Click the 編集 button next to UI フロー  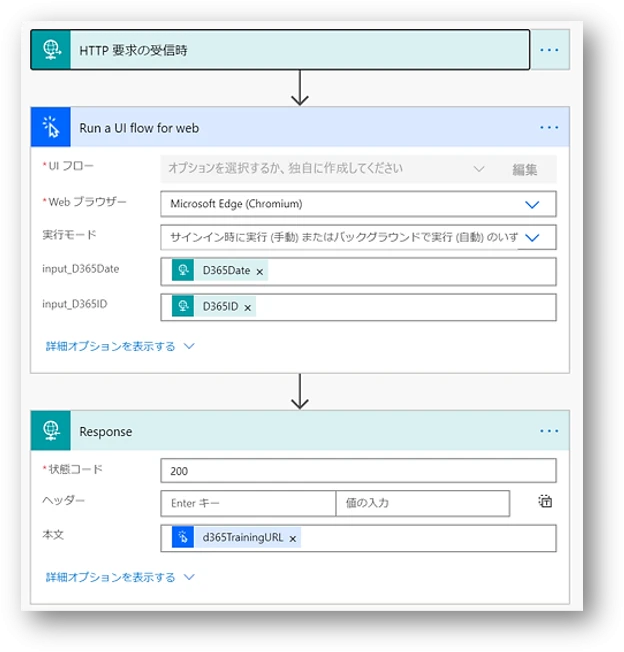click(525, 170)
